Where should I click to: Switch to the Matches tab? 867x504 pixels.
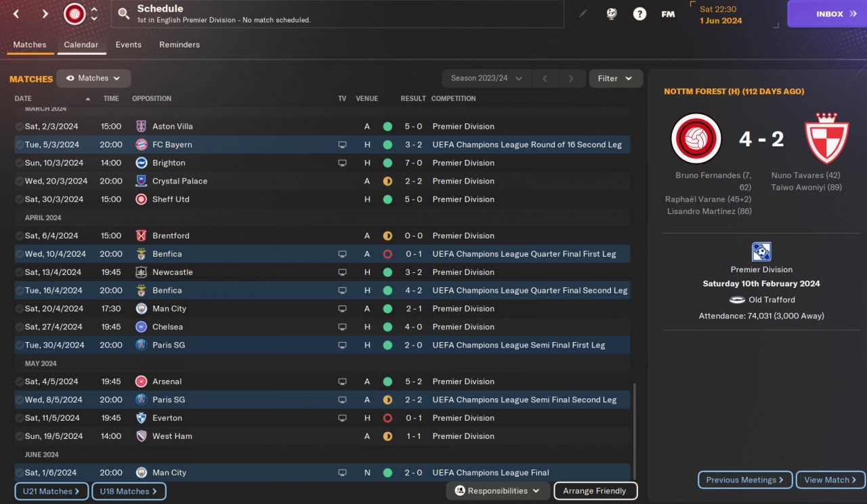(x=30, y=45)
